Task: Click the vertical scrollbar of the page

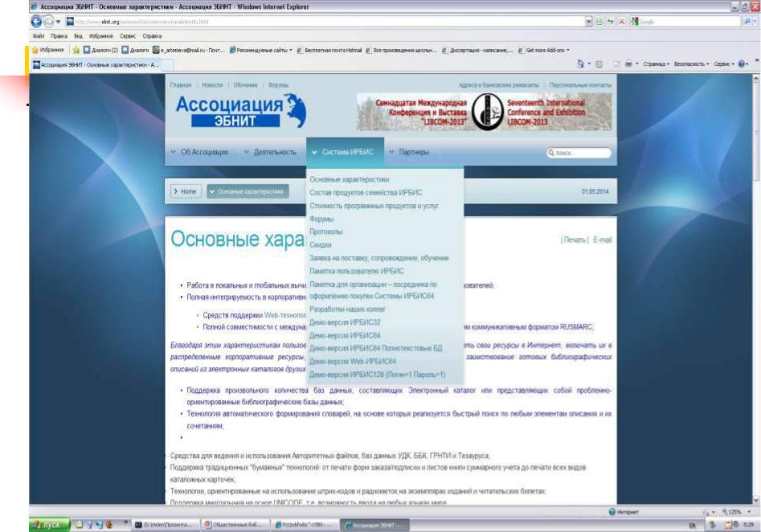Action: tap(756, 289)
